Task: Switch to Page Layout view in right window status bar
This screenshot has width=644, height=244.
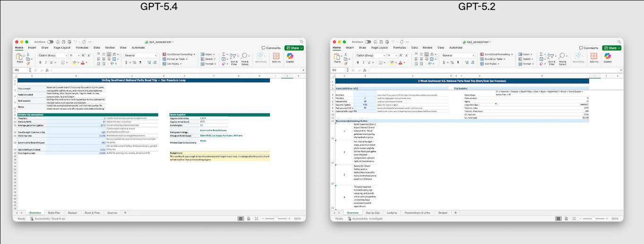Action: pyautogui.click(x=566, y=218)
